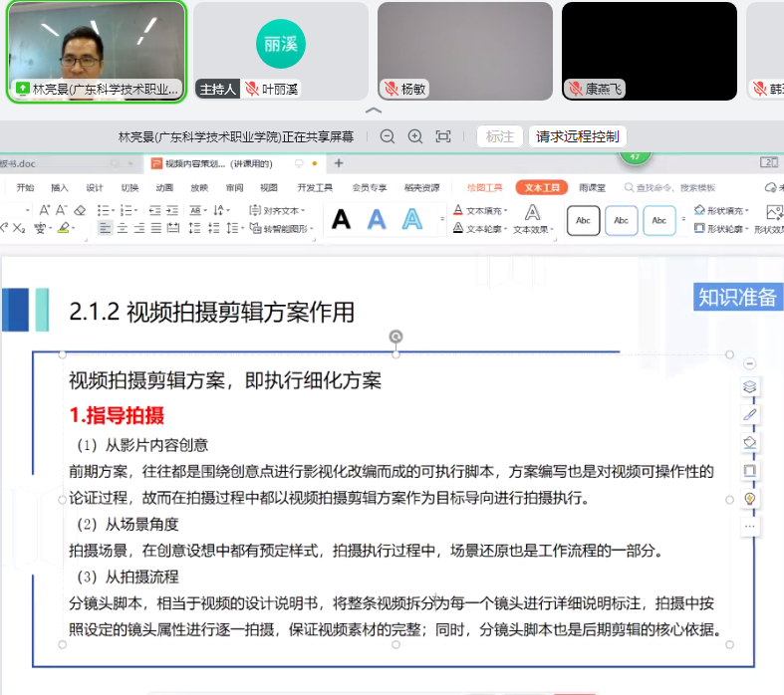Click the rotation handle above text box
Viewport: 784px width, 695px height.
[x=395, y=337]
